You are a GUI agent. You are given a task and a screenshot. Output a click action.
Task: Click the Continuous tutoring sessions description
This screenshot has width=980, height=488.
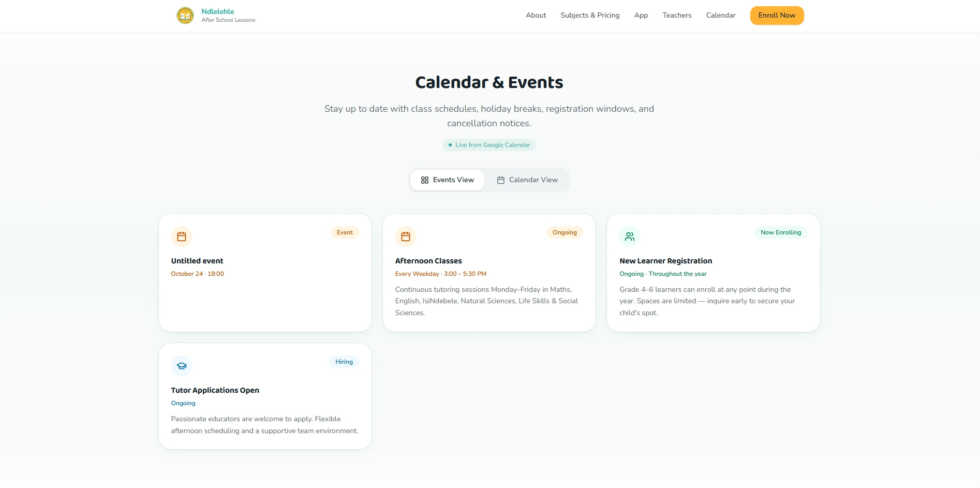coord(486,301)
